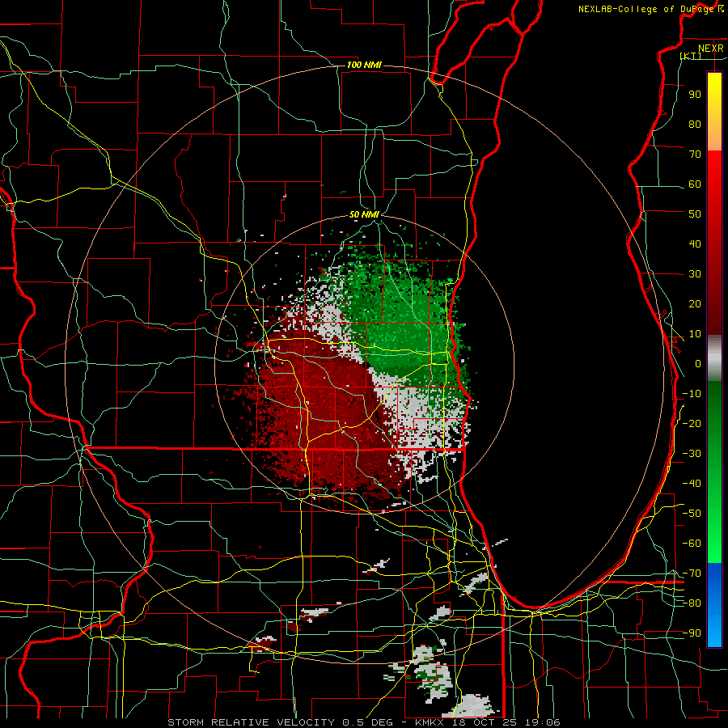728x728 pixels.
Task: Pick the bright green segment near -60 on scale
Action: 714,544
